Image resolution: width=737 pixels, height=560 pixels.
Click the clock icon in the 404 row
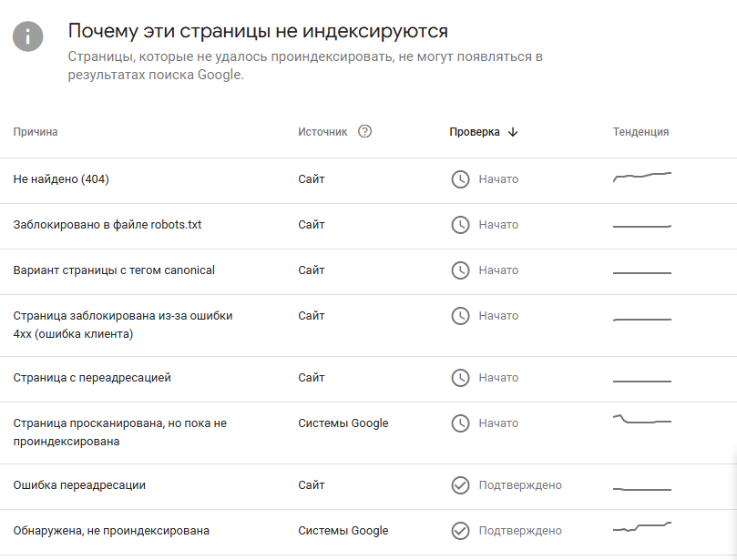pyautogui.click(x=460, y=179)
